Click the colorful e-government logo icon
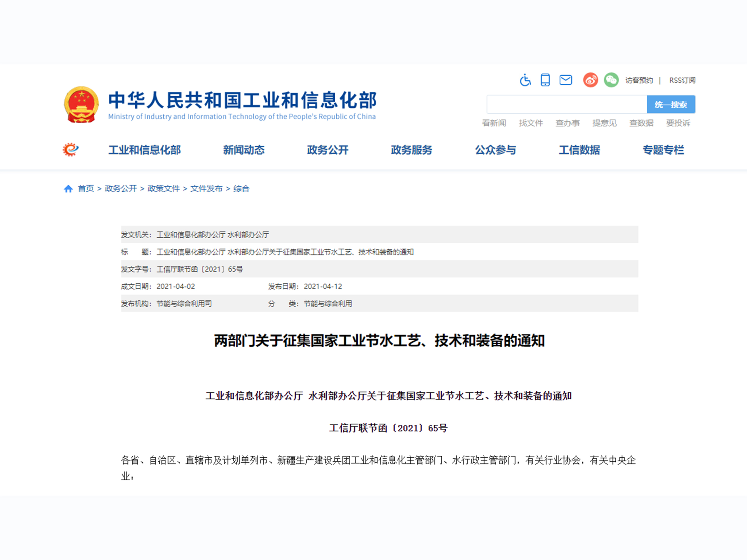 [x=71, y=150]
